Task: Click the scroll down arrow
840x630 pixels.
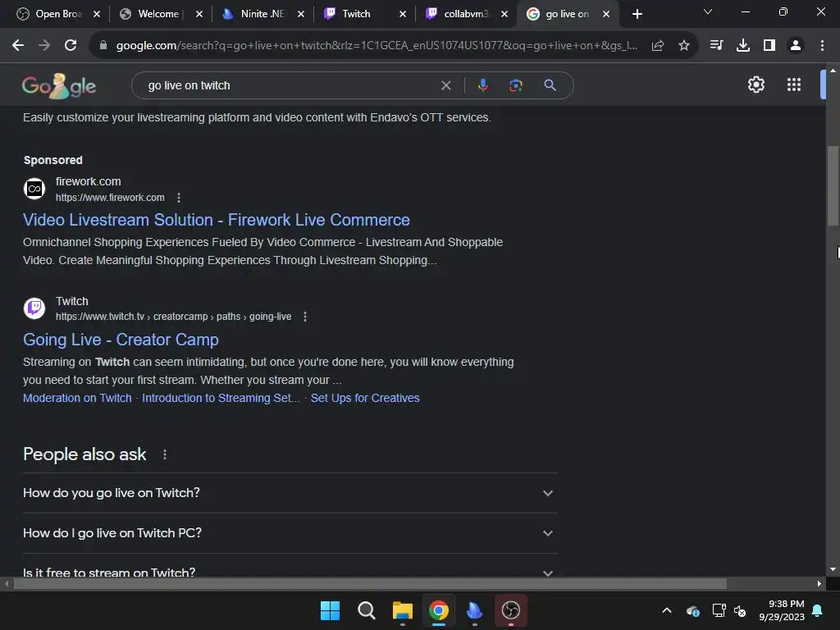Action: pos(833,569)
